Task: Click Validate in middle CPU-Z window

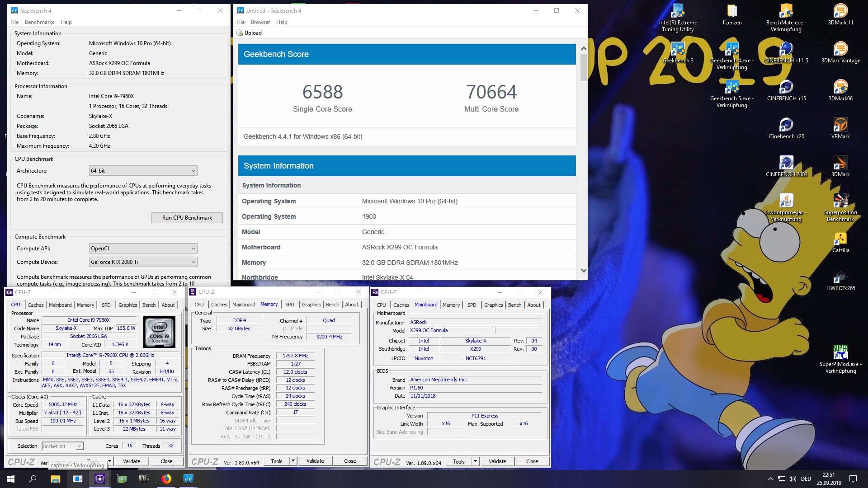Action: [315, 461]
